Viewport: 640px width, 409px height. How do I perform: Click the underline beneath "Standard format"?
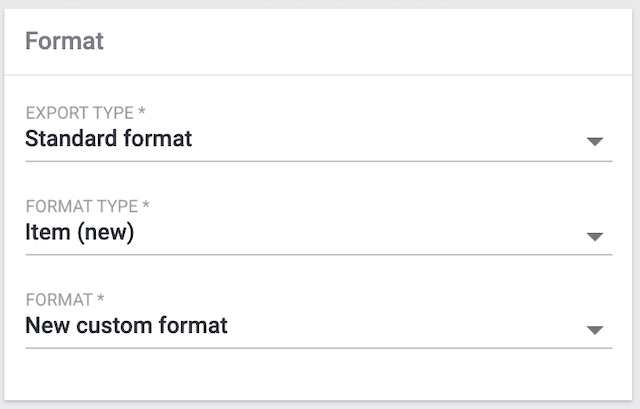click(318, 160)
